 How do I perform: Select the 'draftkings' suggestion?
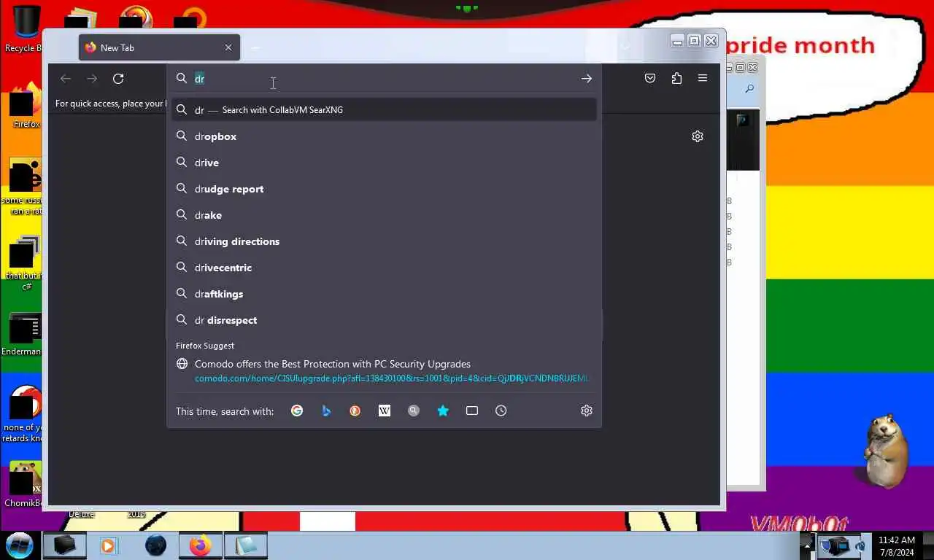385,294
